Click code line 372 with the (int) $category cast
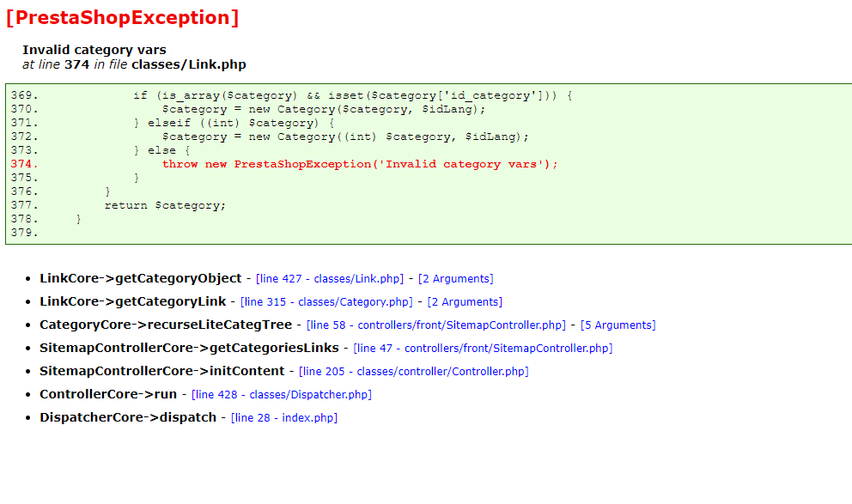The height and width of the screenshot is (504, 852). click(345, 137)
